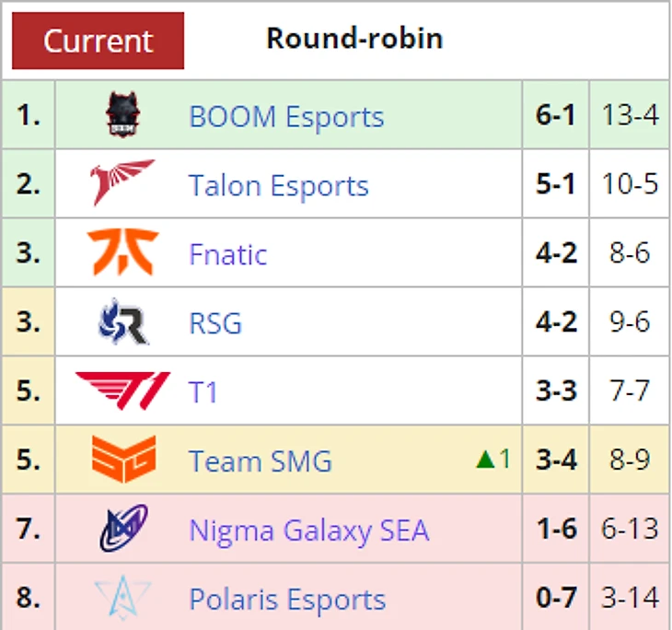The width and height of the screenshot is (672, 630).
Task: Click the red T1 logo
Action: (122, 391)
